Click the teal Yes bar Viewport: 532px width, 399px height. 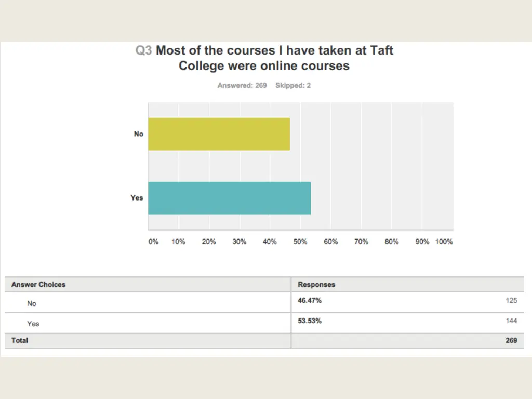[229, 198]
